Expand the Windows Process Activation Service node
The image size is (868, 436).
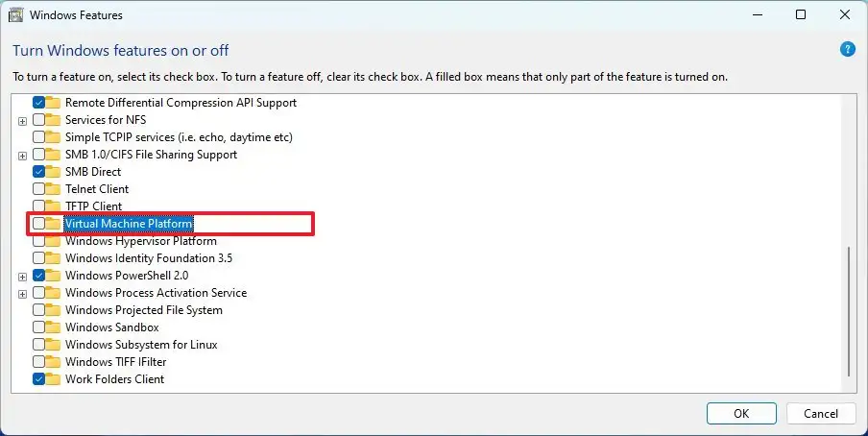click(x=22, y=293)
